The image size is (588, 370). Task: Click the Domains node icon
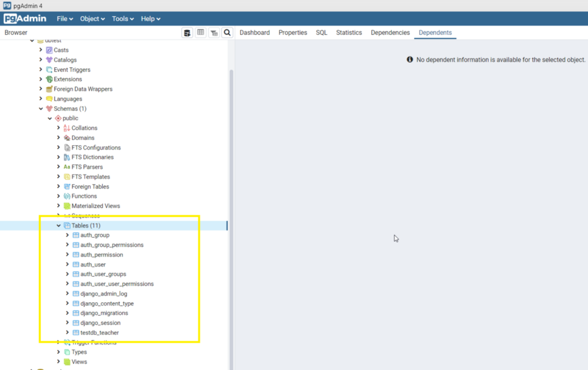(67, 138)
